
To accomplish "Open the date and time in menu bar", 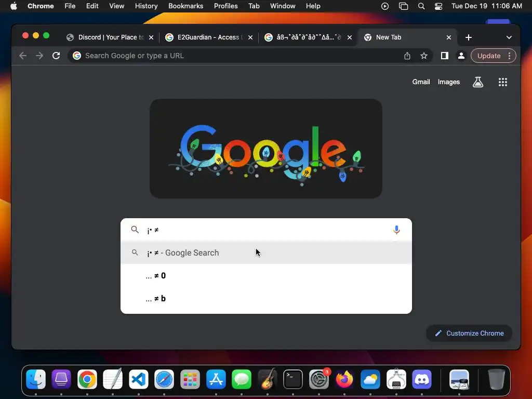I will coord(486,6).
